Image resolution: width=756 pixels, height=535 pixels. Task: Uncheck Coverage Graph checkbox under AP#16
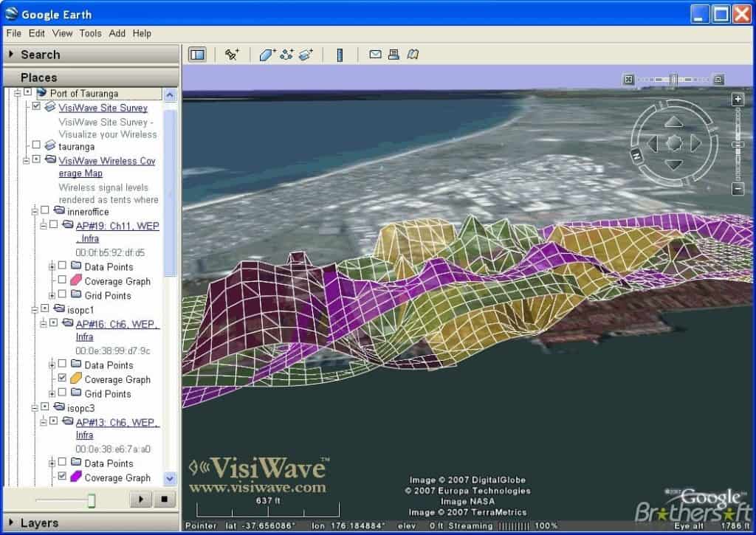coord(62,378)
